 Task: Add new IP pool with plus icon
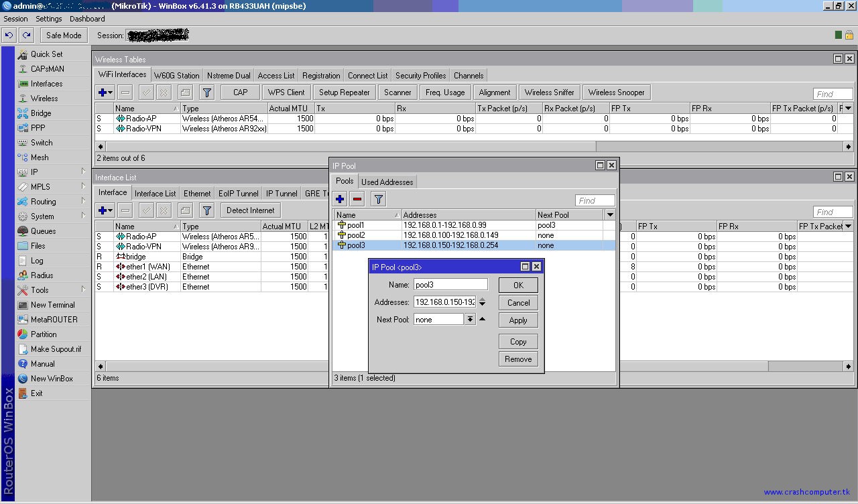tap(340, 199)
